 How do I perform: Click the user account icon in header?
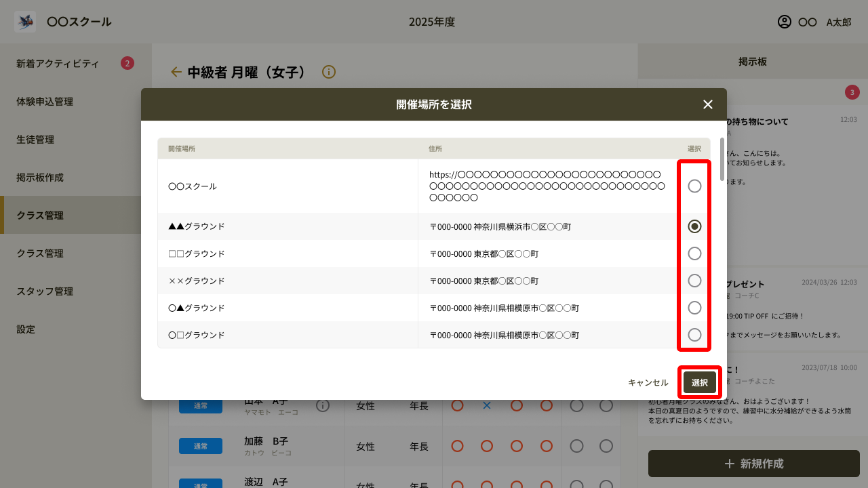pos(785,22)
